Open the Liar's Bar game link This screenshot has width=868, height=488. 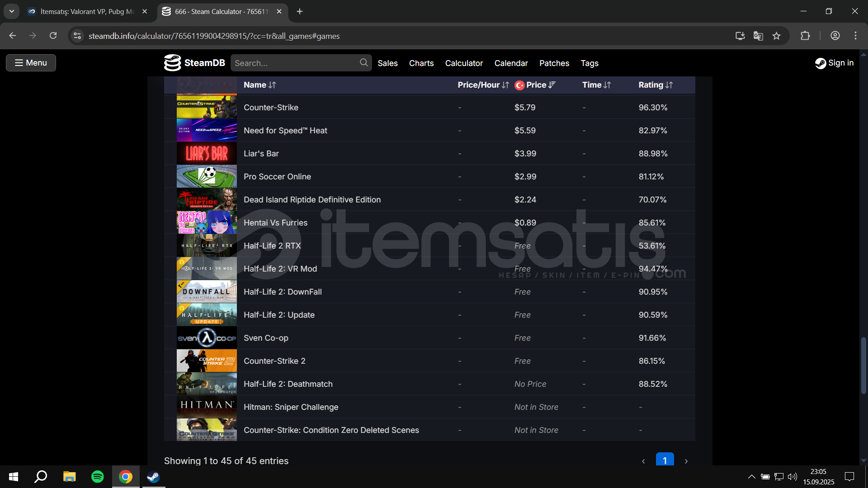pos(261,154)
